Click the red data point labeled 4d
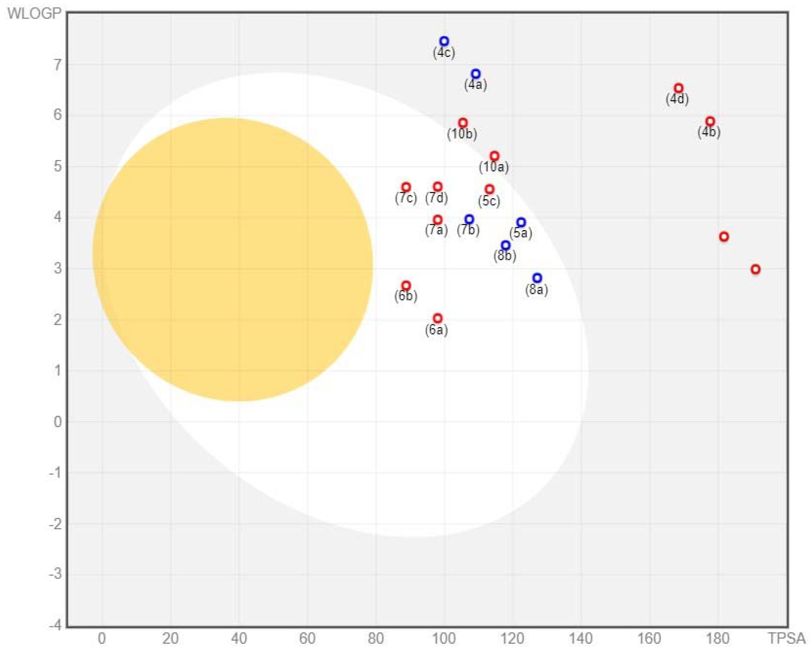Image resolution: width=812 pixels, height=651 pixels. pyautogui.click(x=678, y=88)
